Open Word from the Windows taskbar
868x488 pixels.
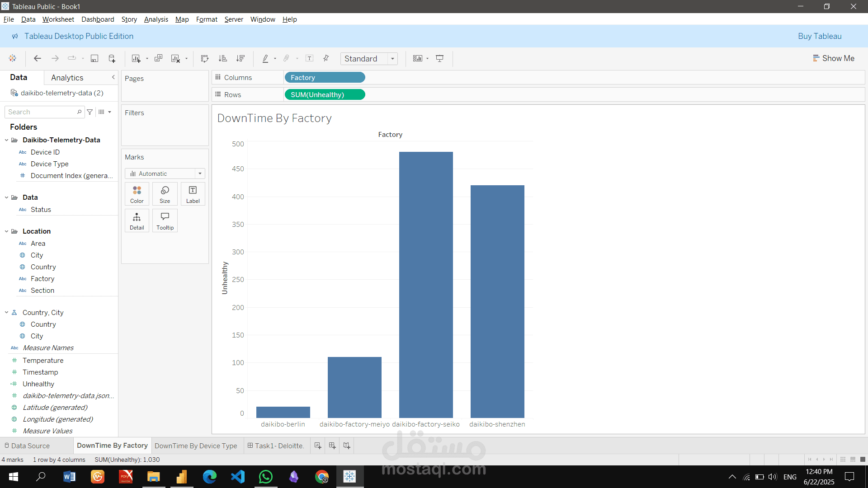pos(69,477)
